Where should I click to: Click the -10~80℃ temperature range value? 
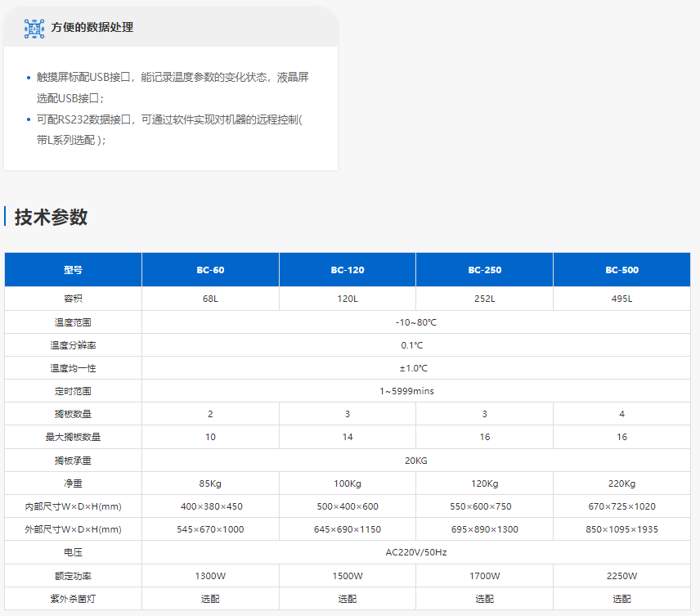[x=416, y=322]
